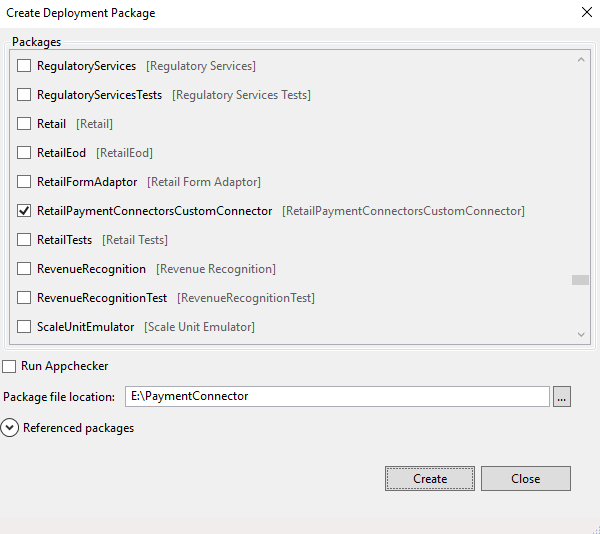Check the RetailFormAdaptor checkbox
The height and width of the screenshot is (534, 600).
[25, 182]
